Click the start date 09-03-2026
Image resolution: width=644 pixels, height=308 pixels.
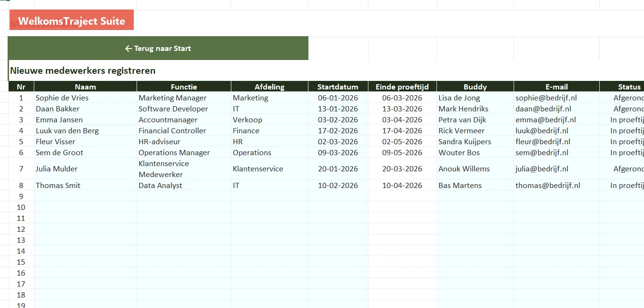point(338,152)
